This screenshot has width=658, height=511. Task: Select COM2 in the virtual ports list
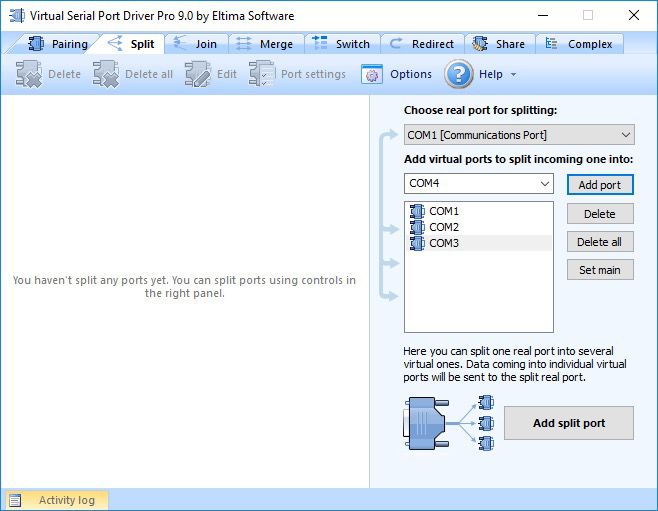[x=479, y=227]
